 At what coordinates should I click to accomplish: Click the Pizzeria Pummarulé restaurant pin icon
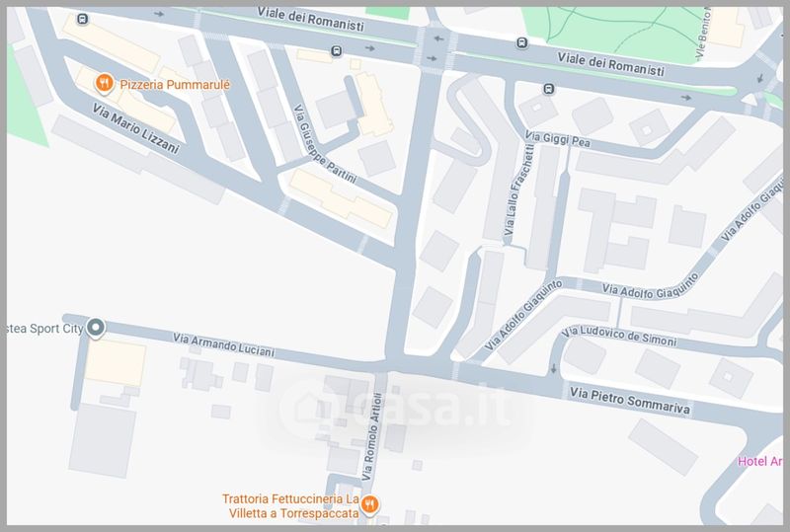(x=105, y=84)
